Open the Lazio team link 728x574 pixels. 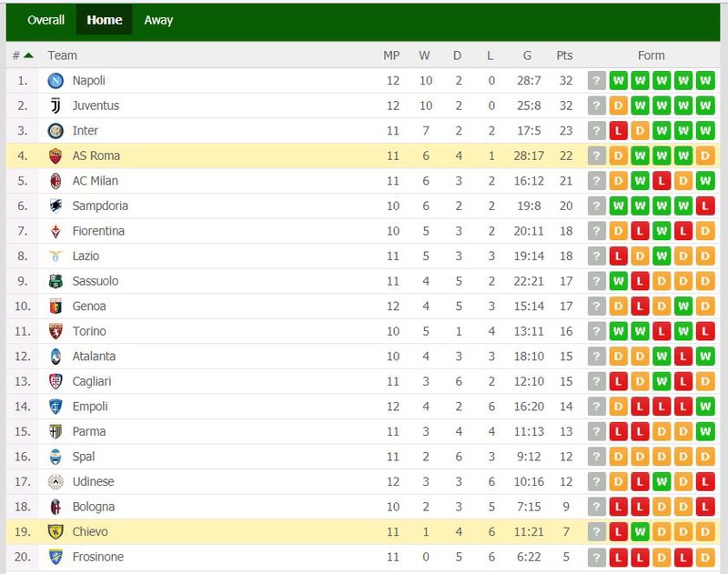coord(86,257)
